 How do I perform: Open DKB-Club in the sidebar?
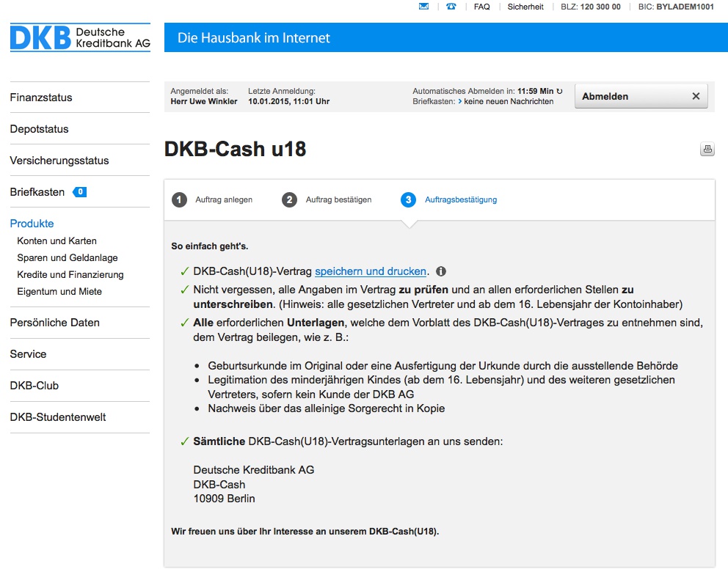34,386
